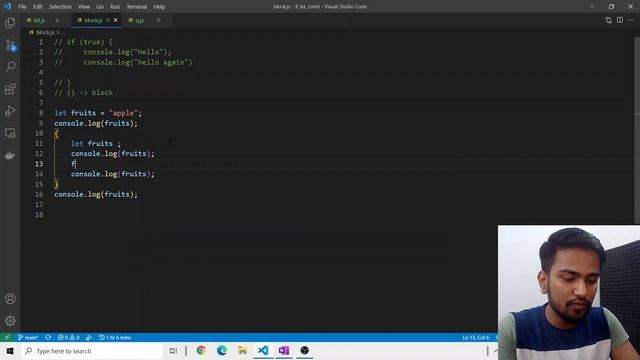Image resolution: width=640 pixels, height=360 pixels.
Task: Click console.log(fruits) on line 12
Action: tap(113, 154)
